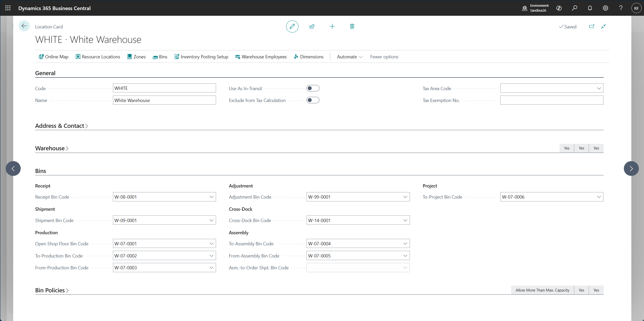Click the Name input field

[x=164, y=100]
